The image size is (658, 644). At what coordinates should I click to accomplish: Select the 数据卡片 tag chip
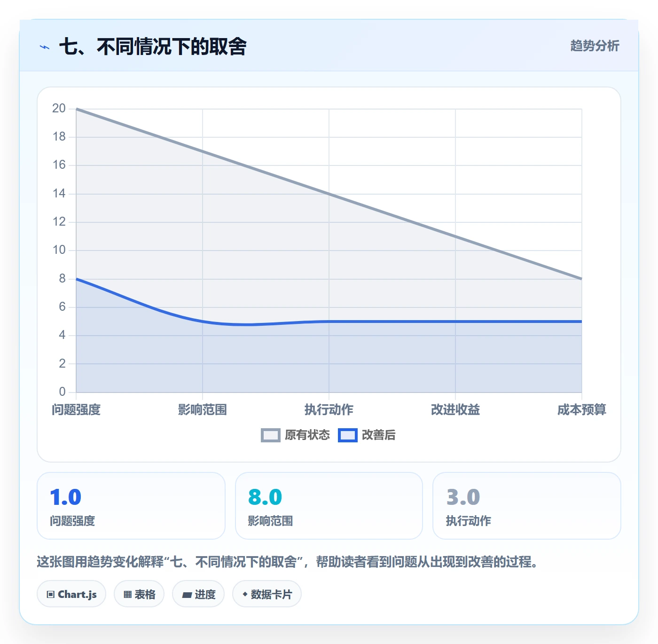pyautogui.click(x=267, y=594)
